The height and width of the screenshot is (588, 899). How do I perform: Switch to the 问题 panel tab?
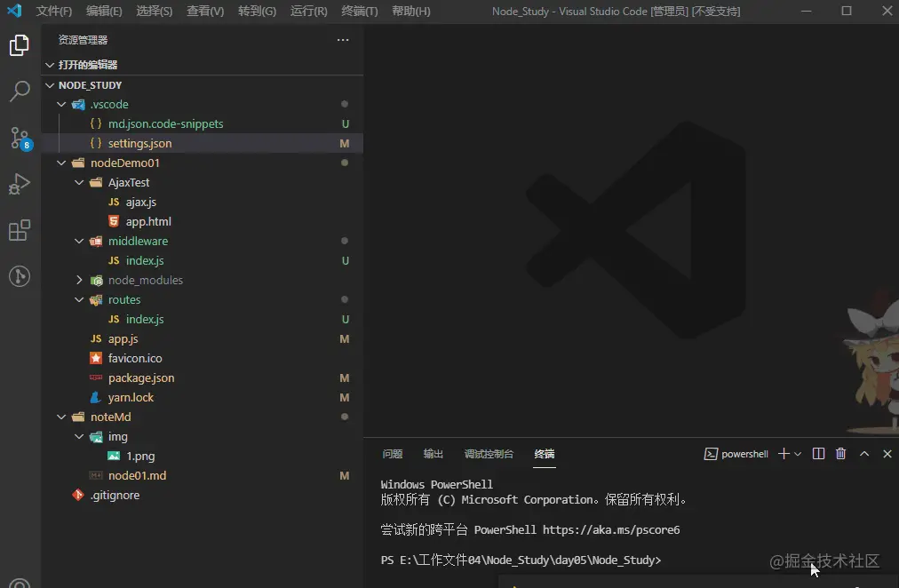392,454
